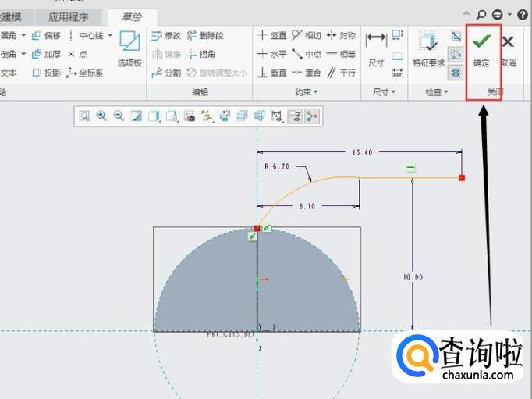This screenshot has height=399, width=532.
Task: Apply the 水平 horizontal constraint
Action: point(272,54)
